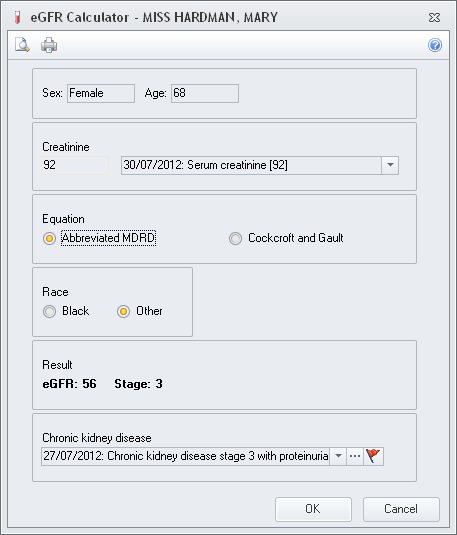
Task: Select Abbreviated MDRD equation
Action: [49, 238]
